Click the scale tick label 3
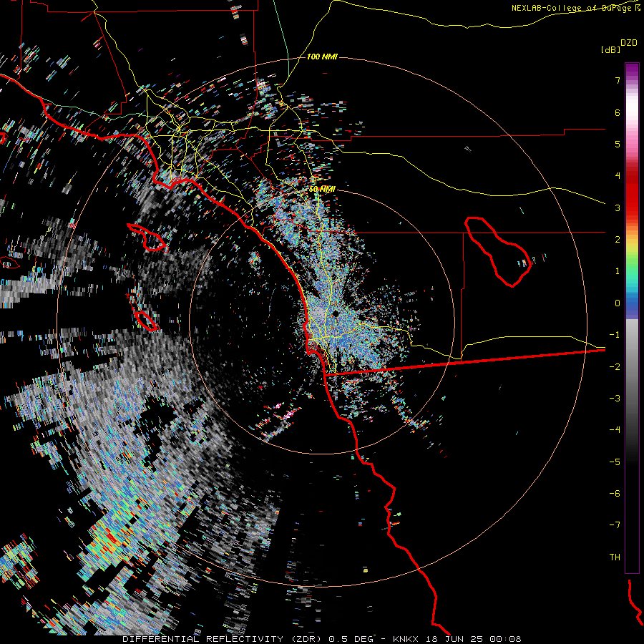Image resolution: width=644 pixels, height=644 pixels. [618, 208]
